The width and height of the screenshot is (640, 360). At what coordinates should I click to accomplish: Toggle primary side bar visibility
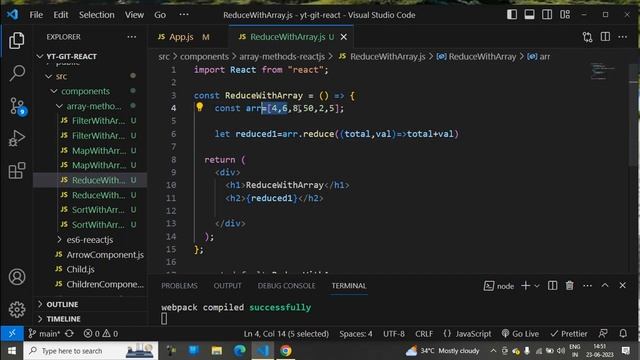point(512,15)
